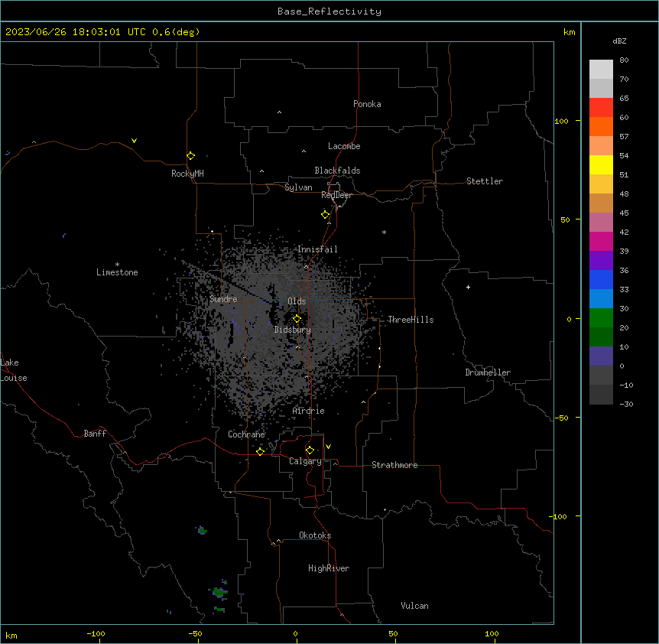Select the -30 value in the dBZ legend
This screenshot has height=644, width=659.
(626, 404)
